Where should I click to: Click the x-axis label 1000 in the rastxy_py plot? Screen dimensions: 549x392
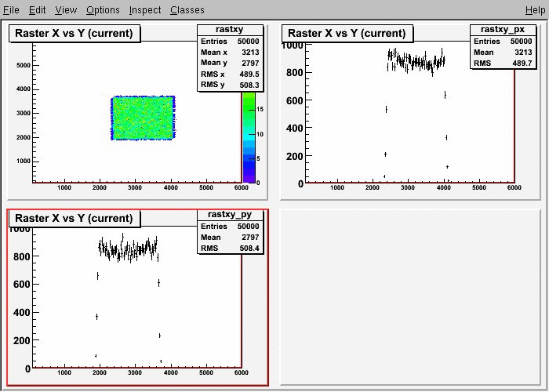point(64,372)
